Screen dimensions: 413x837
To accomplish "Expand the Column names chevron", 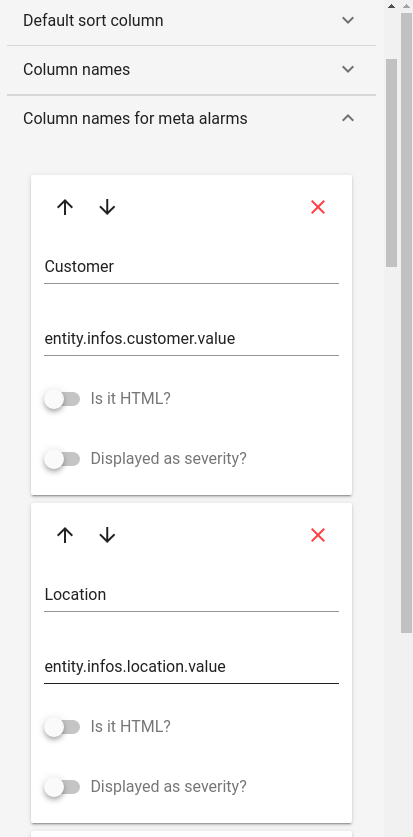I will pyautogui.click(x=348, y=69).
